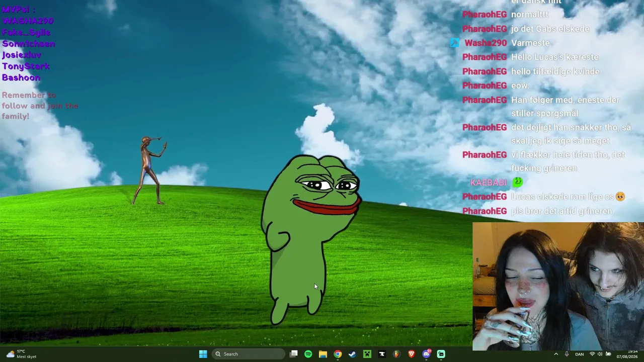
Task: Click the dancing alien figure on hill
Action: click(x=149, y=170)
